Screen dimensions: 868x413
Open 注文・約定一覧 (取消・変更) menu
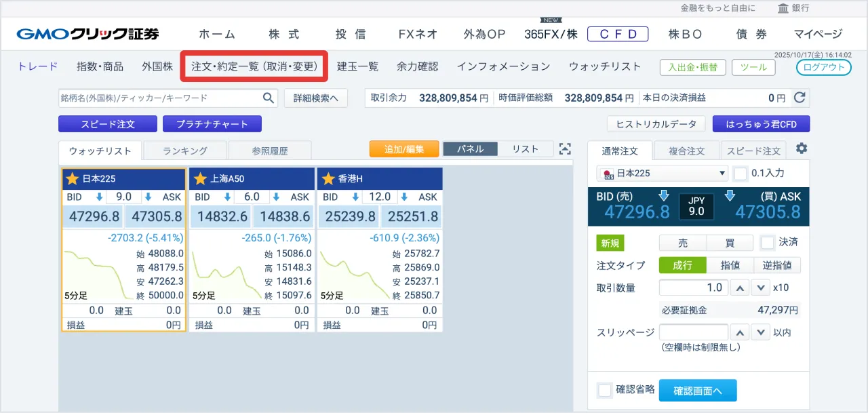[254, 66]
